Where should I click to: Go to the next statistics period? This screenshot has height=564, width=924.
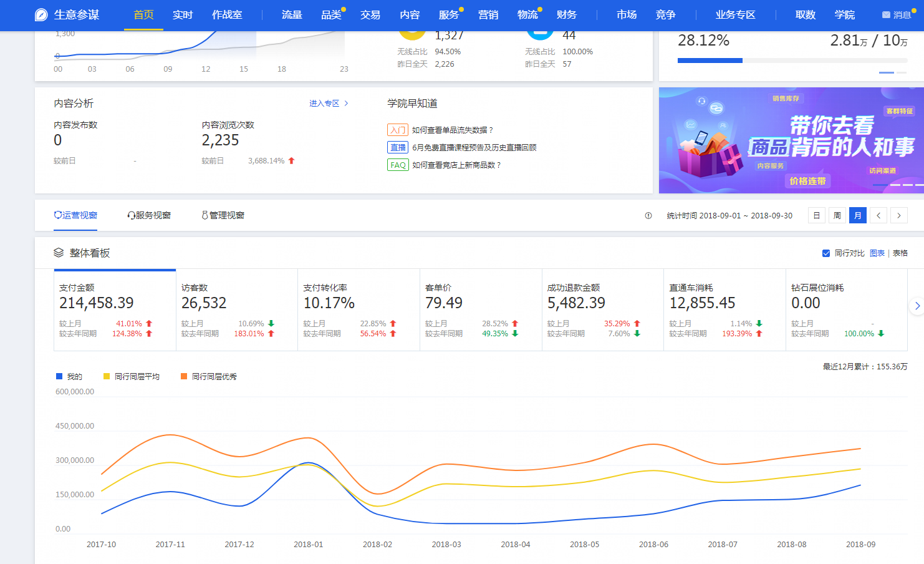[899, 216]
